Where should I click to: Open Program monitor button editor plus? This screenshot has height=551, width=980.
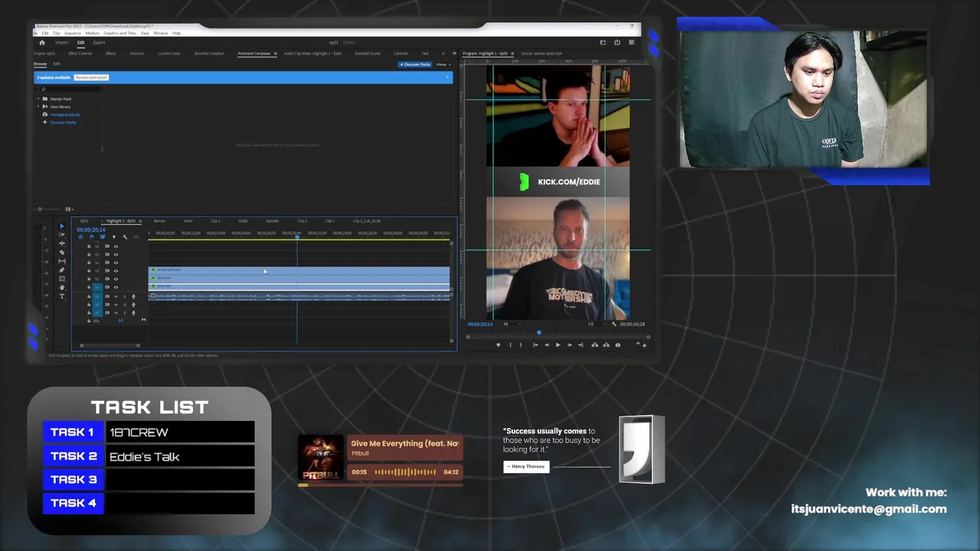pyautogui.click(x=644, y=346)
